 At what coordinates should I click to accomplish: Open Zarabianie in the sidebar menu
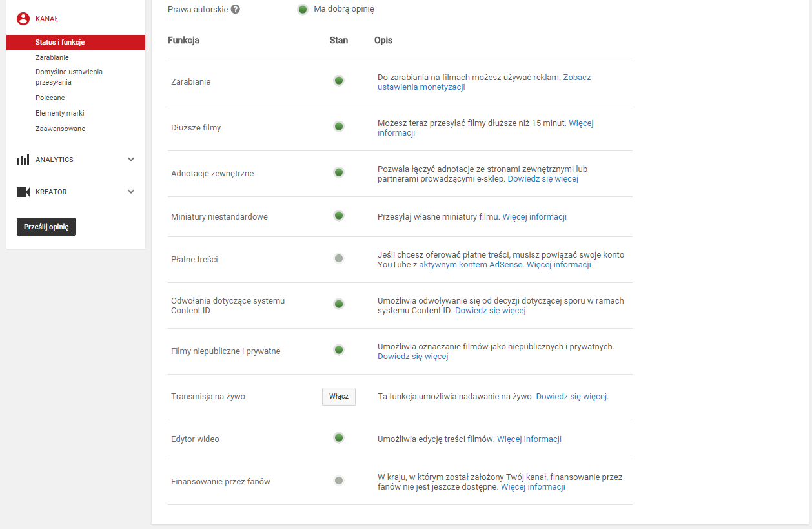click(52, 57)
